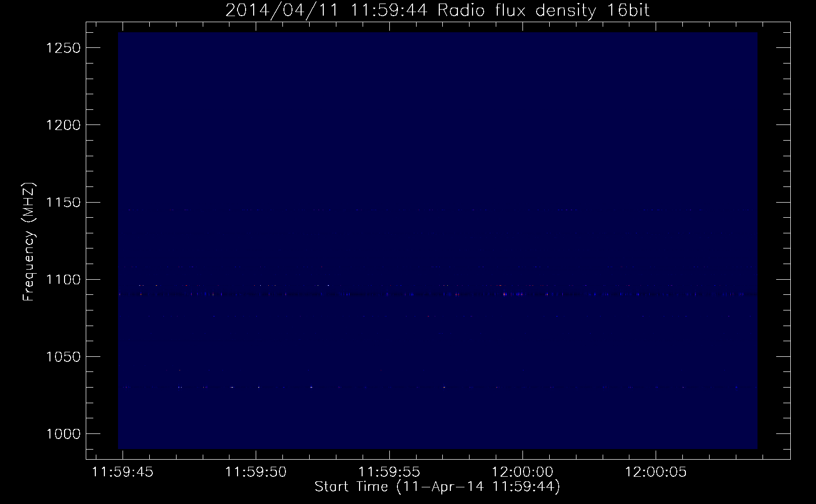Click the 12:00:05 time tick label
This screenshot has height=504, width=816.
656,472
